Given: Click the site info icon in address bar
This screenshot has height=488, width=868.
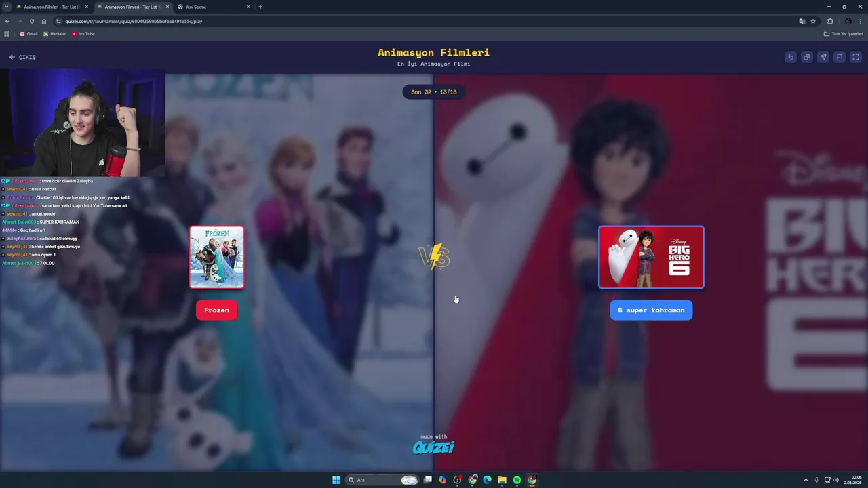Looking at the screenshot, I should [x=59, y=21].
